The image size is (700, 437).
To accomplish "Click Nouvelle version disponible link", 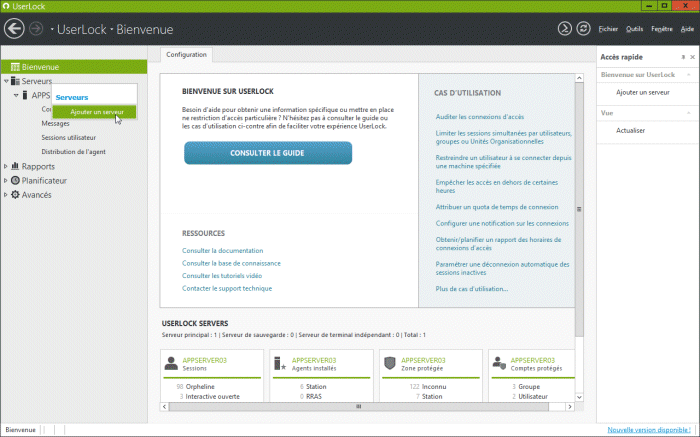I will (x=649, y=430).
